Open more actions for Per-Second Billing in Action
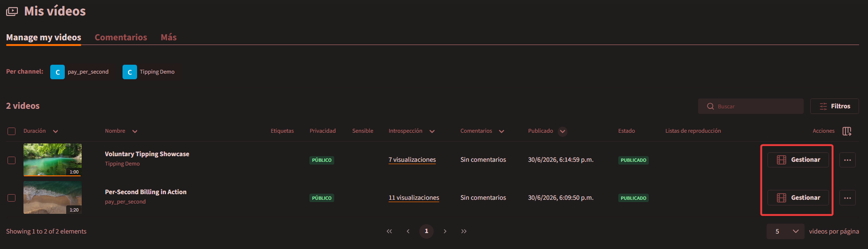The image size is (868, 249). coord(847,198)
